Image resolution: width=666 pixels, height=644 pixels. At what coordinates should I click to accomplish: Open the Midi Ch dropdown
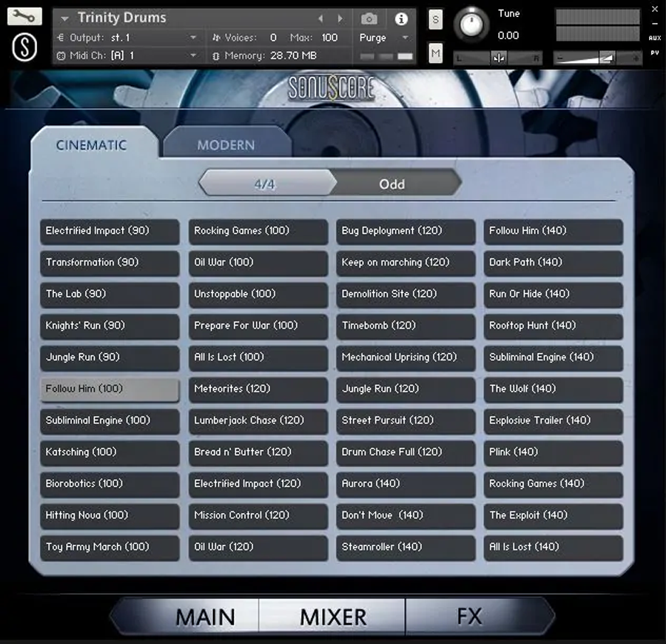127,56
